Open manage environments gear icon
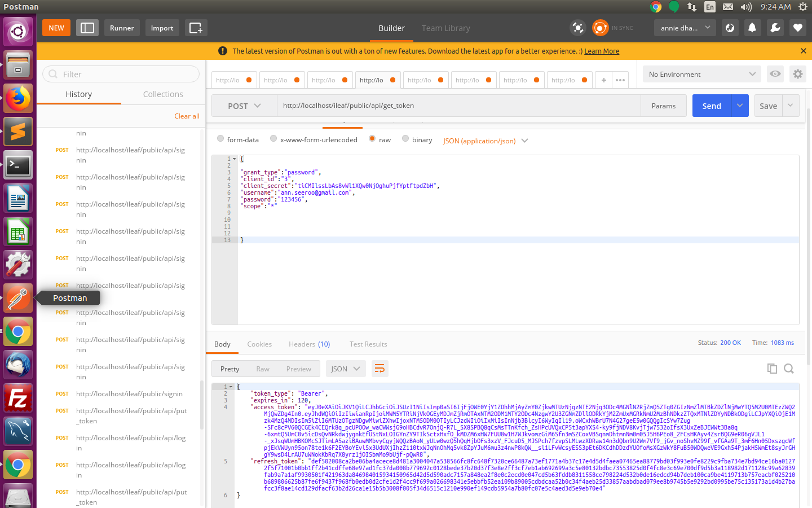Viewport: 812px width, 508px height. point(797,74)
